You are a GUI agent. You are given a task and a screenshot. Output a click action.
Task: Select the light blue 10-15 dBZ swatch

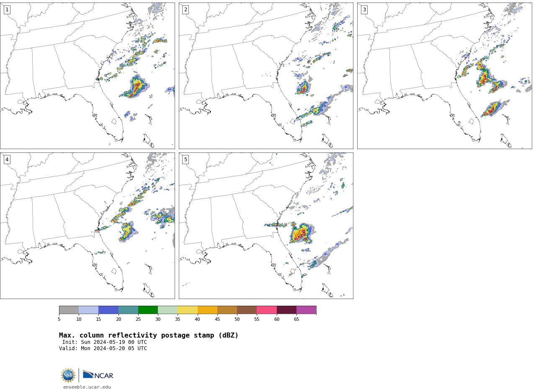[89, 310]
